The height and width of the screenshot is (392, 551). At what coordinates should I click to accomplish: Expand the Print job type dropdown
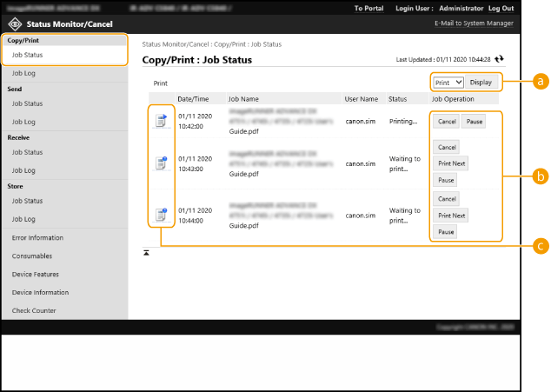(448, 83)
